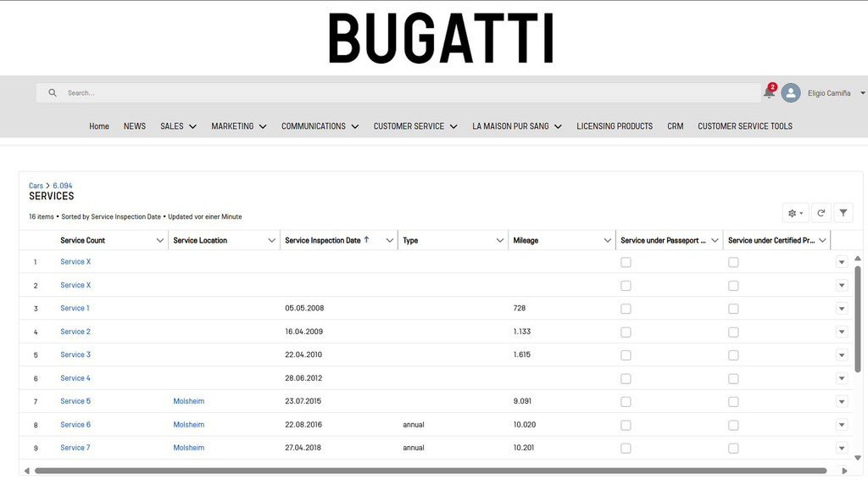Check Certified Pre-owned box for Service 4

(x=733, y=379)
